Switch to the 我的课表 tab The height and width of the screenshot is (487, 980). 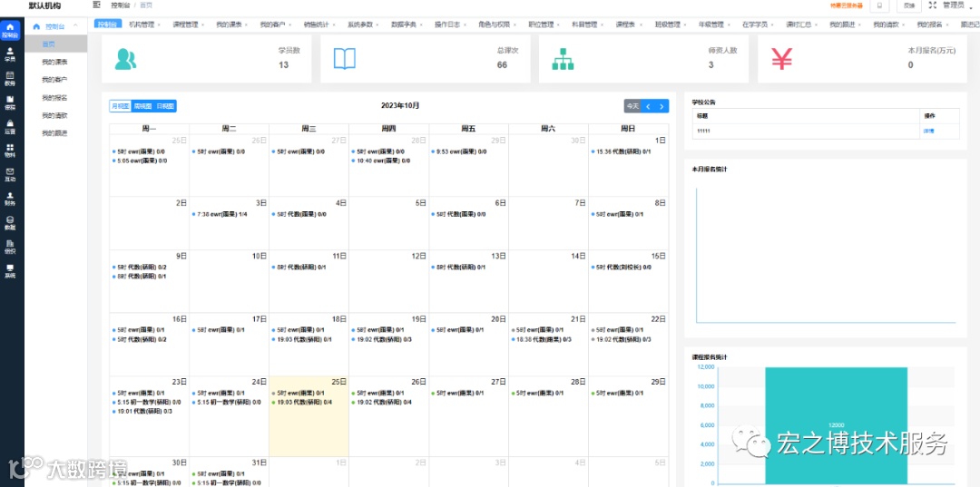coord(229,24)
